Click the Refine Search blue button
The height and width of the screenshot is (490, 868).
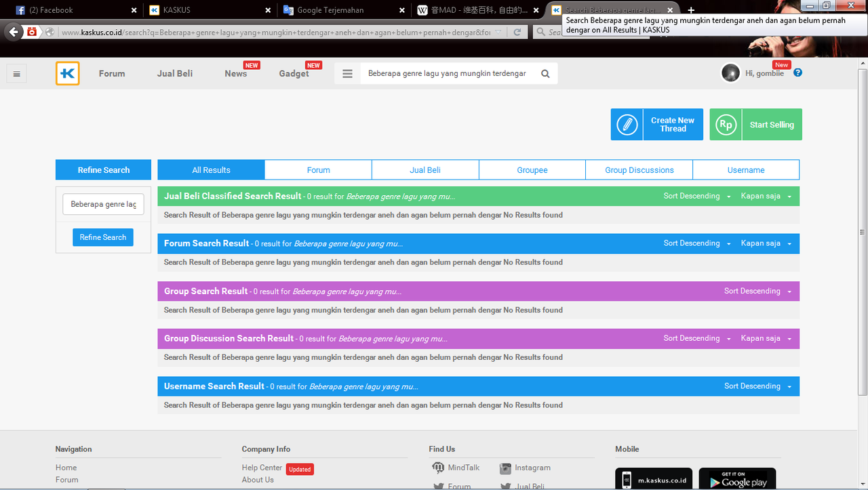point(103,237)
